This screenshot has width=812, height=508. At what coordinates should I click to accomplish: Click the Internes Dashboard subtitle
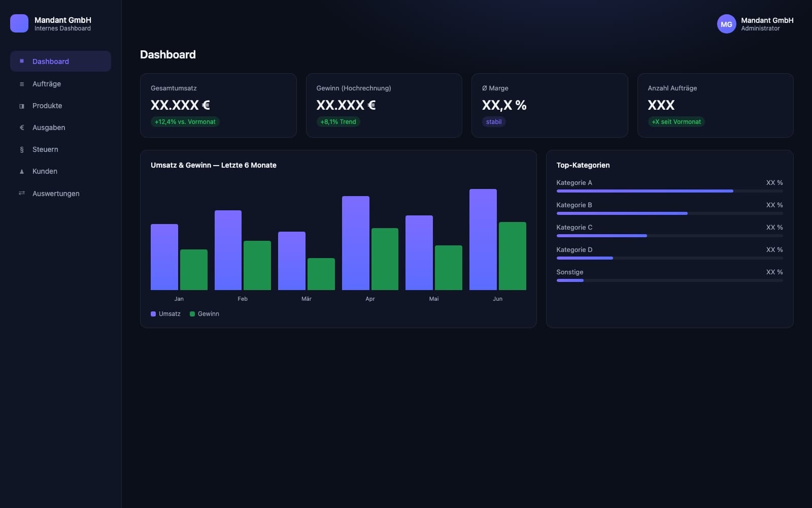pyautogui.click(x=62, y=28)
